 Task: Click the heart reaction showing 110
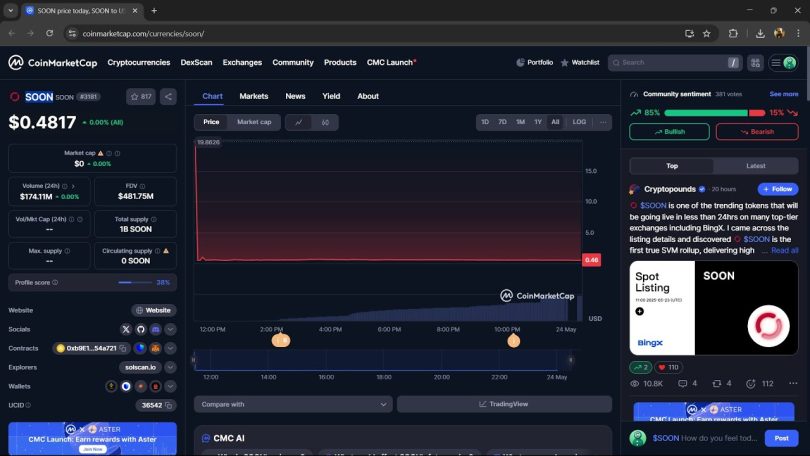click(x=668, y=367)
